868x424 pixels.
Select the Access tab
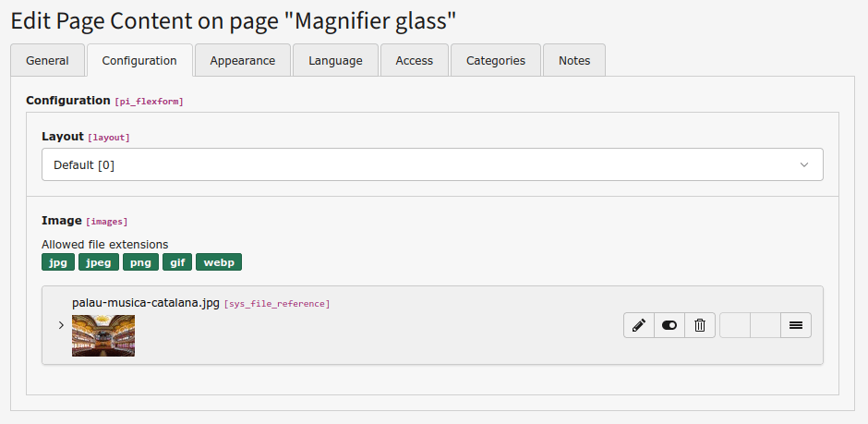coord(414,61)
